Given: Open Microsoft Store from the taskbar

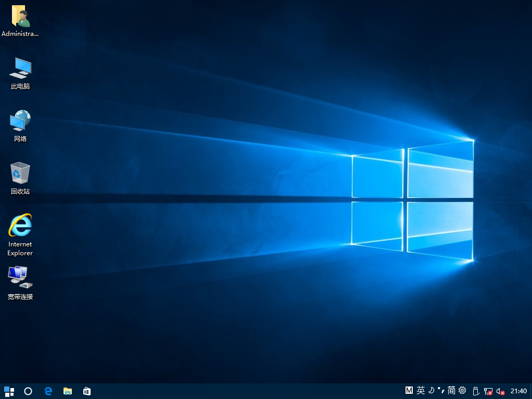Looking at the screenshot, I should coord(87,391).
